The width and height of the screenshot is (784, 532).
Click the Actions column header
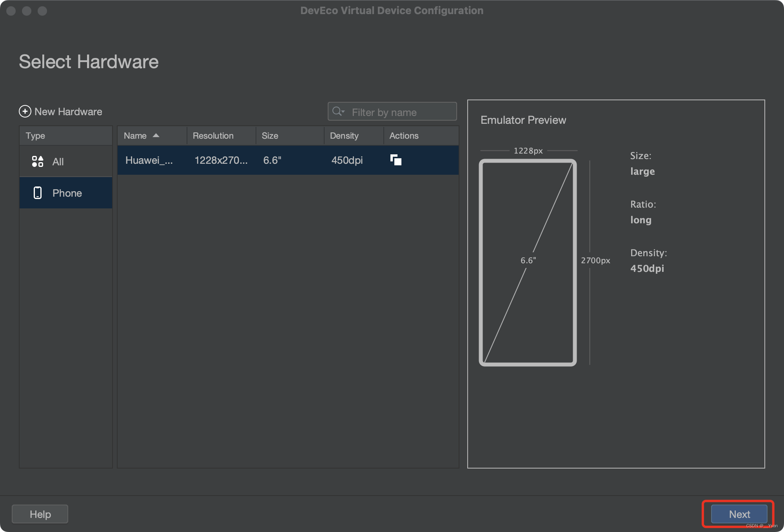[404, 136]
